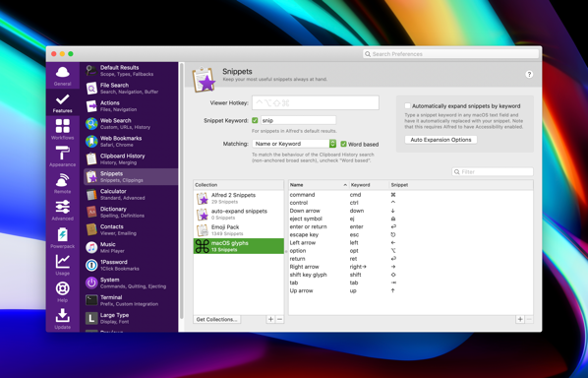The image size is (588, 378).
Task: Add a new collection with plus button
Action: point(270,320)
